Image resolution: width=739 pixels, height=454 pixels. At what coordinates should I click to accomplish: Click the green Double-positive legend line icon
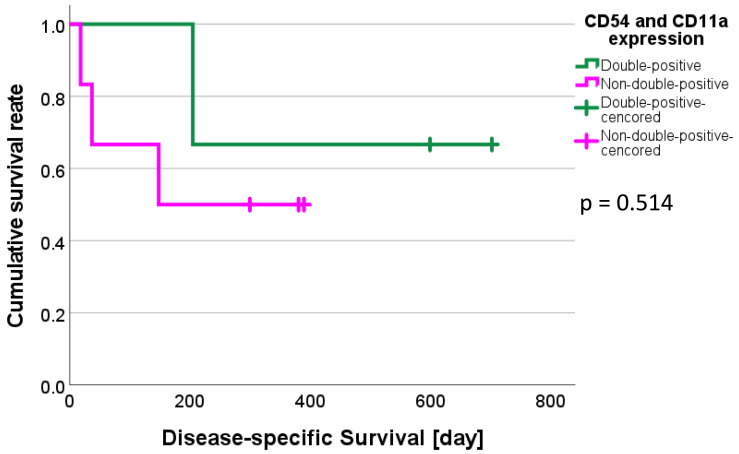point(586,65)
